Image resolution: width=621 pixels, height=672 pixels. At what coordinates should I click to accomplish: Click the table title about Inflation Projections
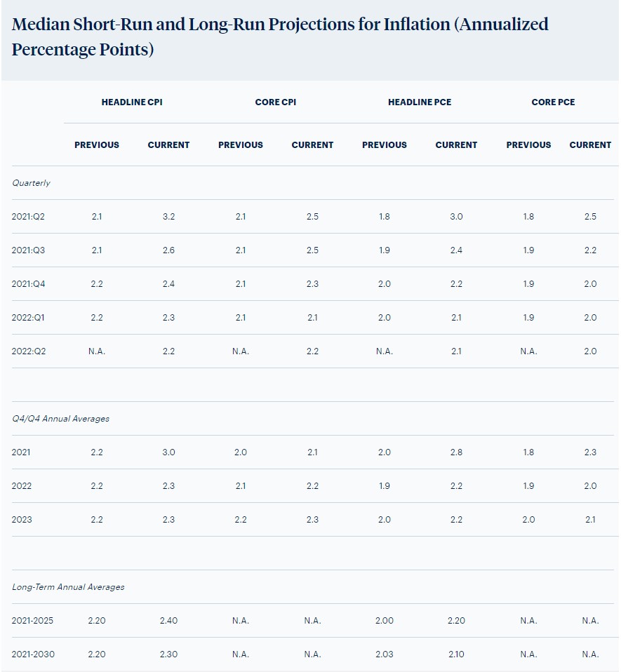pos(280,37)
